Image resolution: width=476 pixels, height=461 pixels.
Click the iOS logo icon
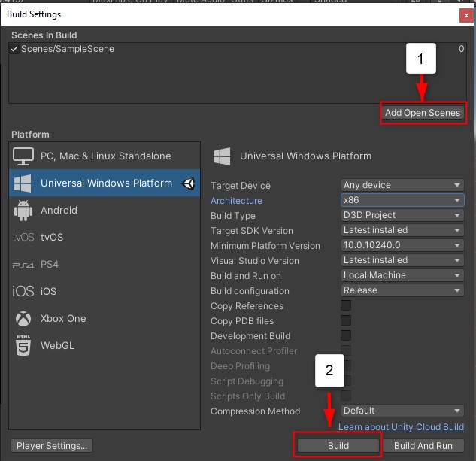pyautogui.click(x=23, y=291)
